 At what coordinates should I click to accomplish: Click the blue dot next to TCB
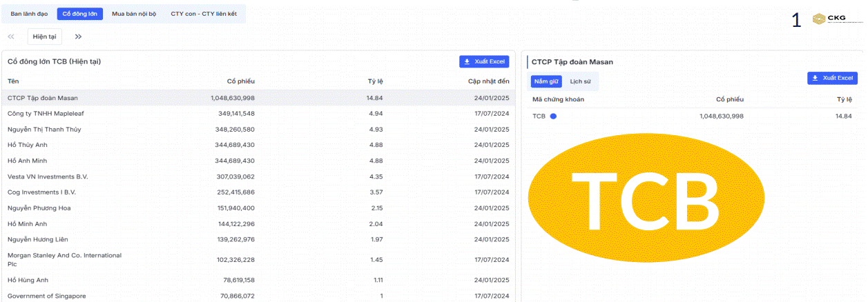tap(553, 116)
